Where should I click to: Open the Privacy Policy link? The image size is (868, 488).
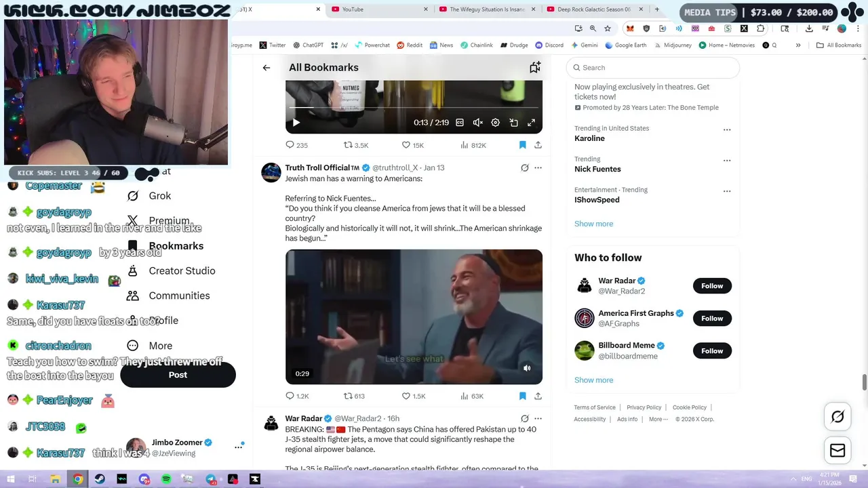click(x=644, y=407)
